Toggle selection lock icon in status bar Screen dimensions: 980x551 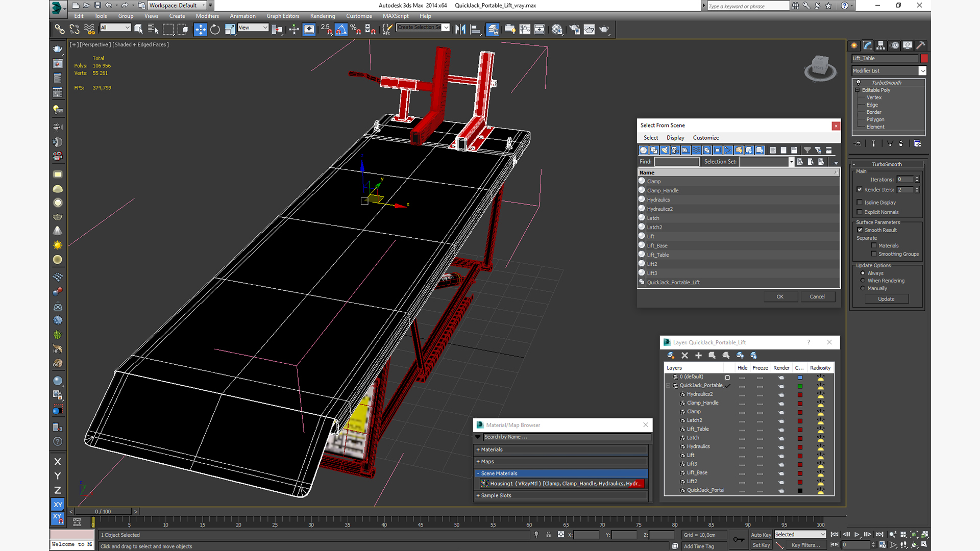click(x=548, y=535)
